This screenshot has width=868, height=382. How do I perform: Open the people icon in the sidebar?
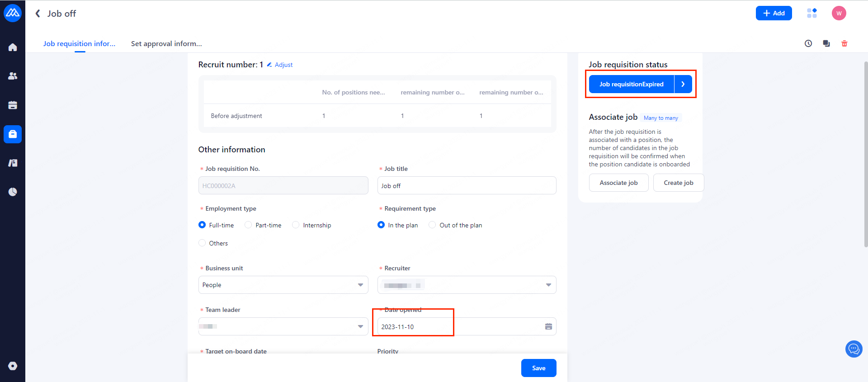pyautogui.click(x=13, y=76)
